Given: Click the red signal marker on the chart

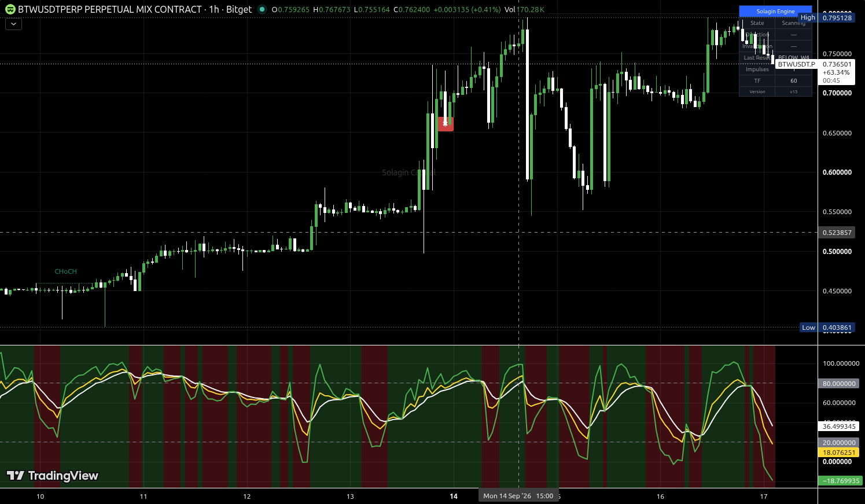Looking at the screenshot, I should [x=446, y=124].
